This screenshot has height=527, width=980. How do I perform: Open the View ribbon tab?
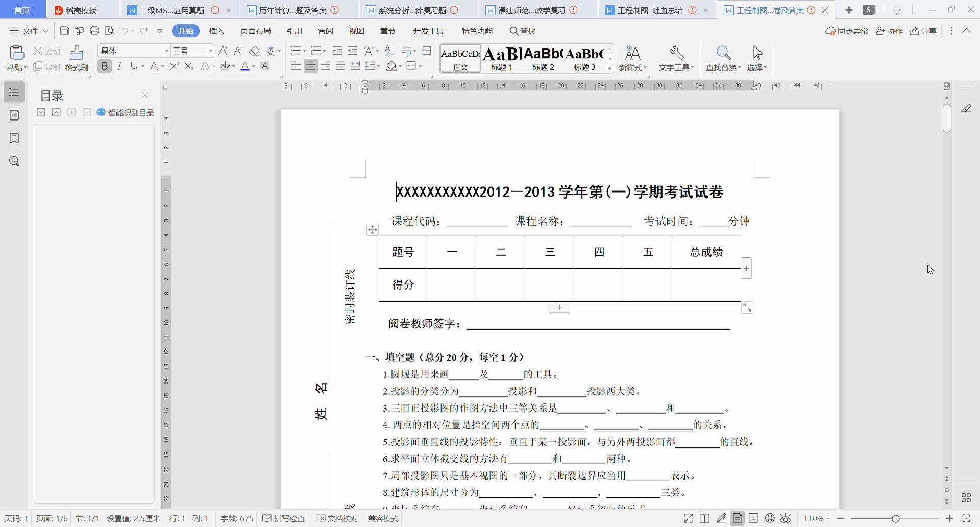[x=357, y=31]
